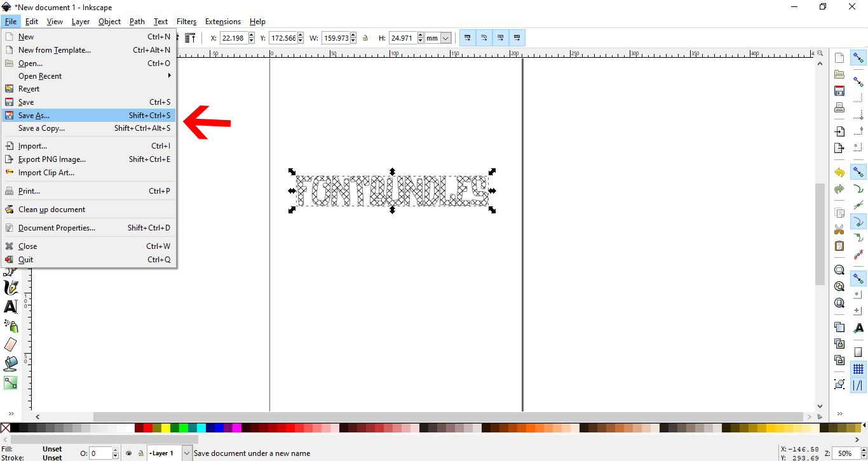Click the width W input field
This screenshot has height=461, width=868.
coord(335,38)
